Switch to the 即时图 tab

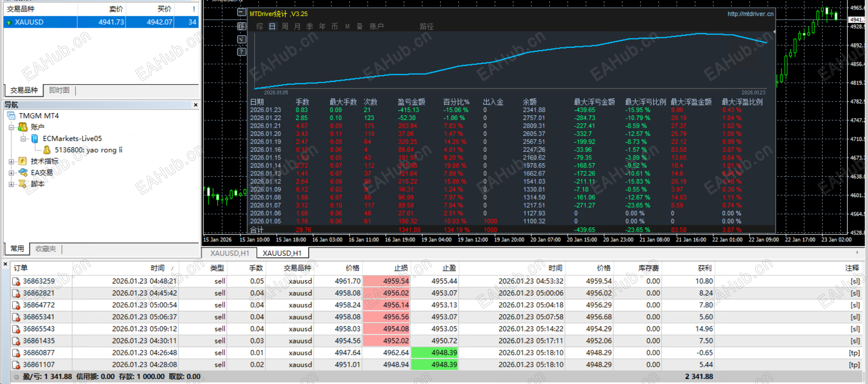(59, 90)
